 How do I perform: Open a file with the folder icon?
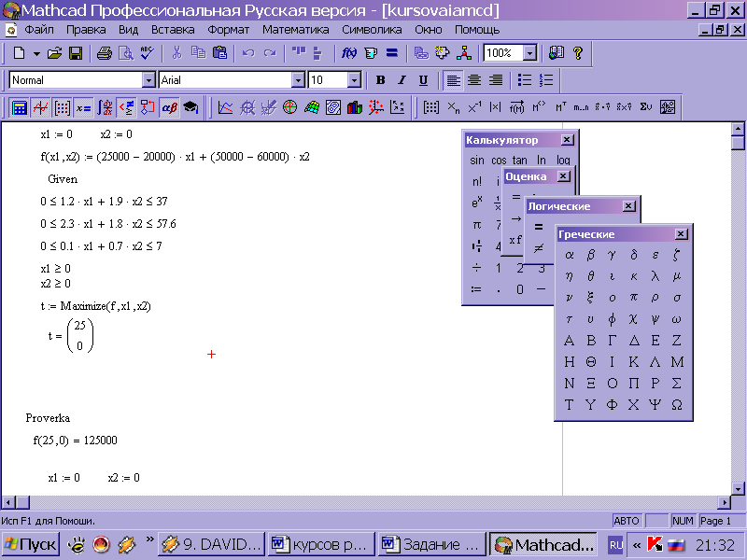click(55, 53)
